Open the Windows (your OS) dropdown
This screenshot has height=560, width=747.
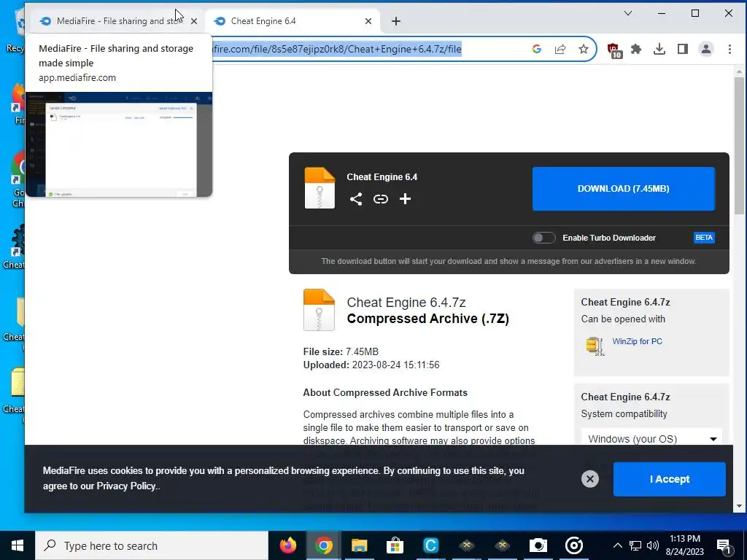[x=651, y=438]
